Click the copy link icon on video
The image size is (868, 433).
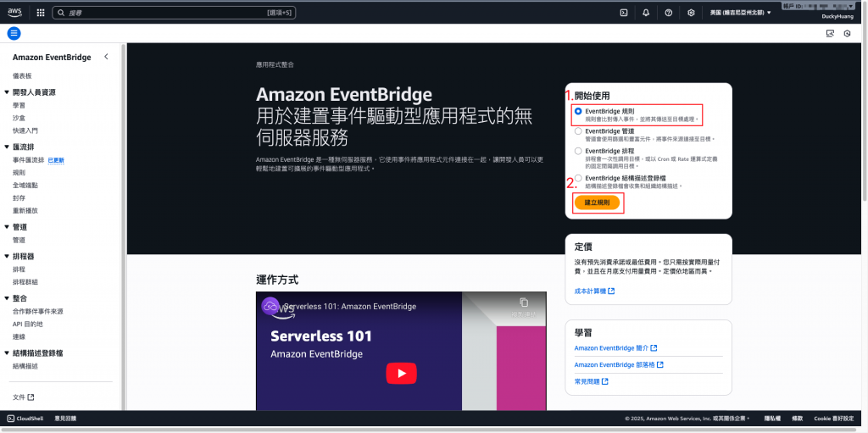(x=524, y=303)
